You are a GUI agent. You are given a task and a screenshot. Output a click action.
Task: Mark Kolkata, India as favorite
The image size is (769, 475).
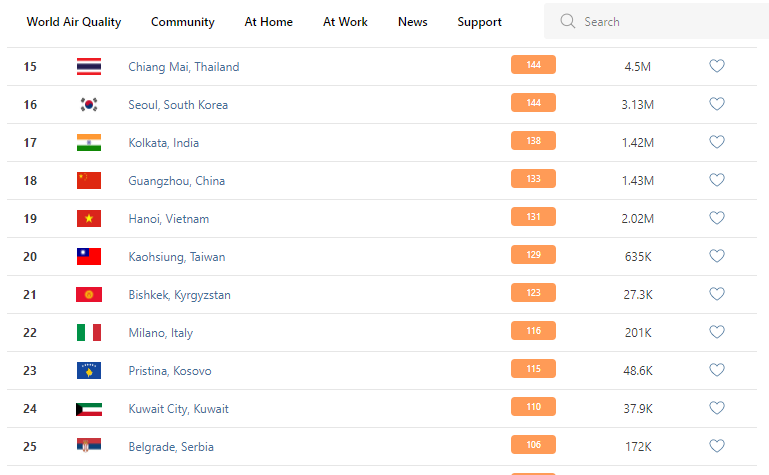tap(717, 143)
